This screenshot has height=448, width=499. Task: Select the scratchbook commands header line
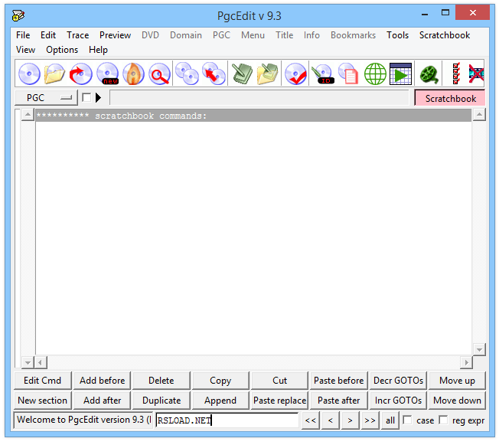(253, 116)
